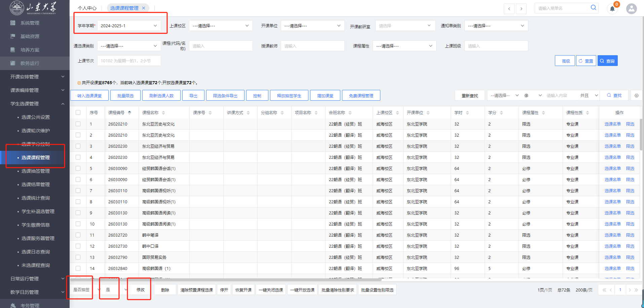644x308 pixels.
Task: Open 选课结果管理 menu item
Action: click(35, 184)
